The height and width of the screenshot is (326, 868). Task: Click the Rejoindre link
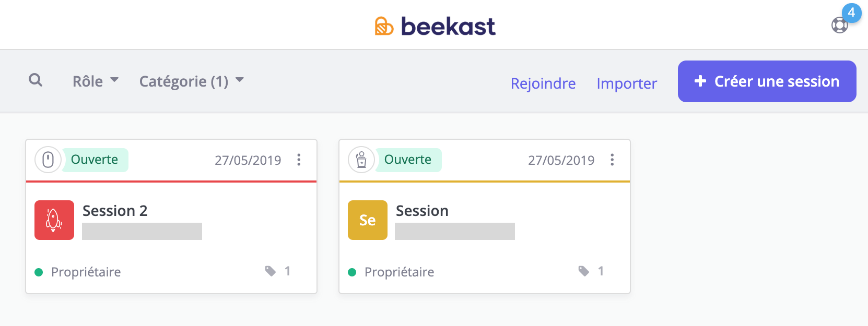click(x=543, y=83)
